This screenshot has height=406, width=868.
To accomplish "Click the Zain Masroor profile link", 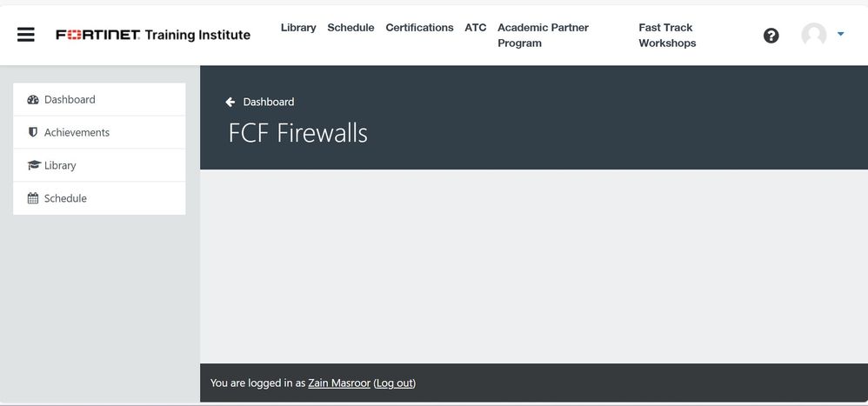I will click(339, 383).
